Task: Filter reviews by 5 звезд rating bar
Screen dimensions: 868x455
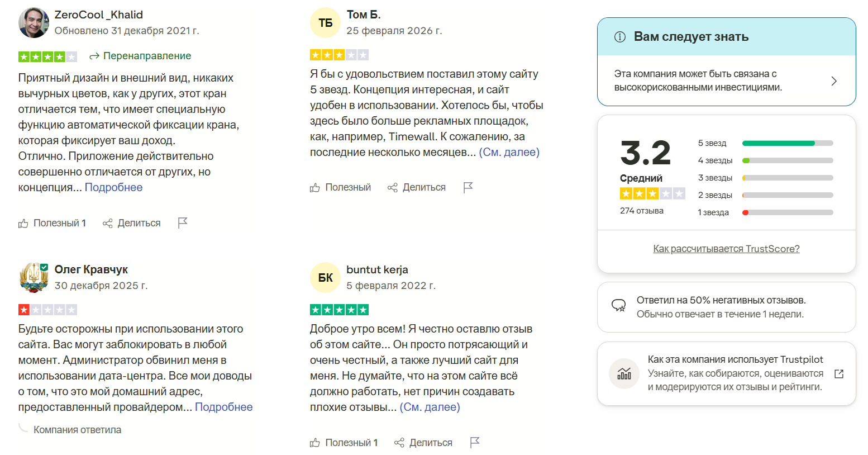Action: click(788, 143)
